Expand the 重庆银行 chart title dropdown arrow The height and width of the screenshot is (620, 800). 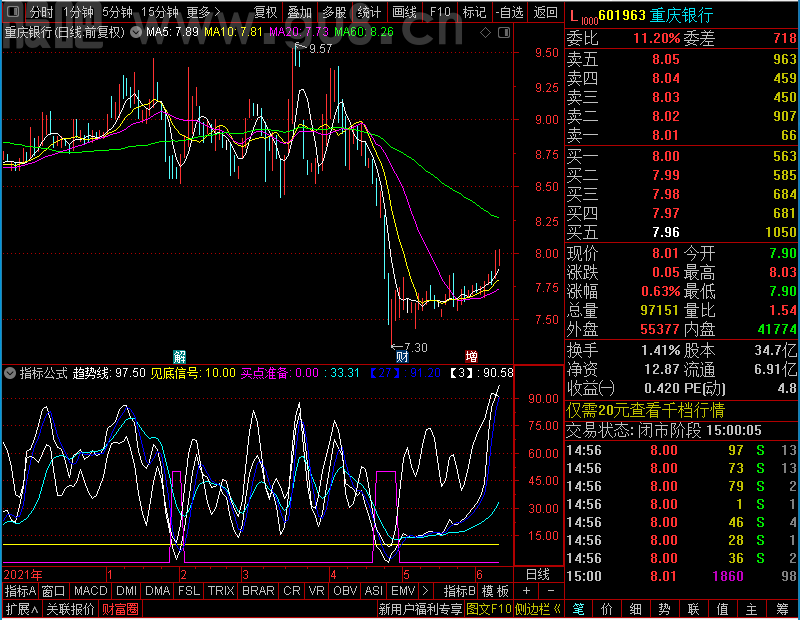[136, 32]
